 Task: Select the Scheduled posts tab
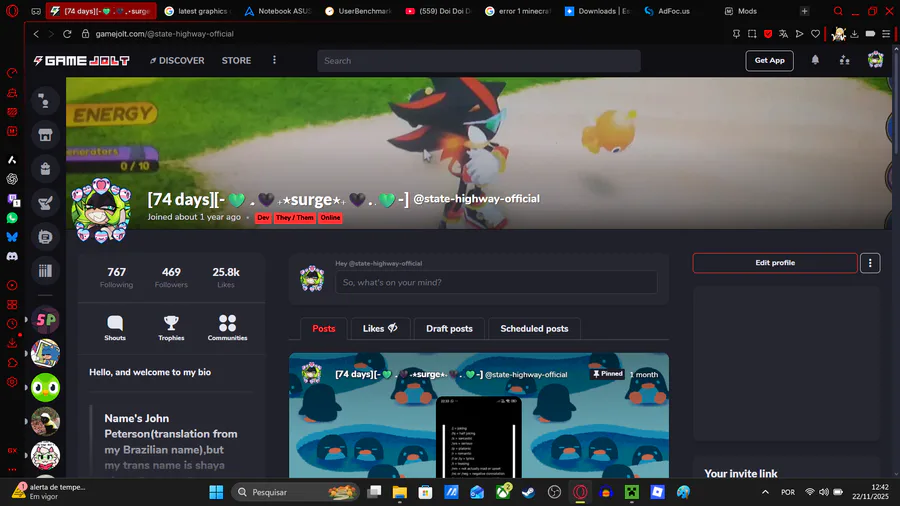point(534,329)
